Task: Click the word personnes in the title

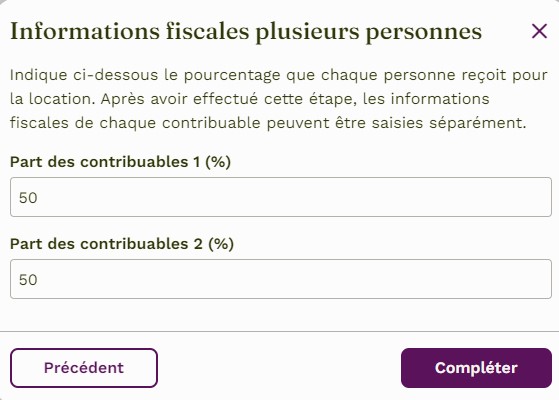Action: [424, 32]
